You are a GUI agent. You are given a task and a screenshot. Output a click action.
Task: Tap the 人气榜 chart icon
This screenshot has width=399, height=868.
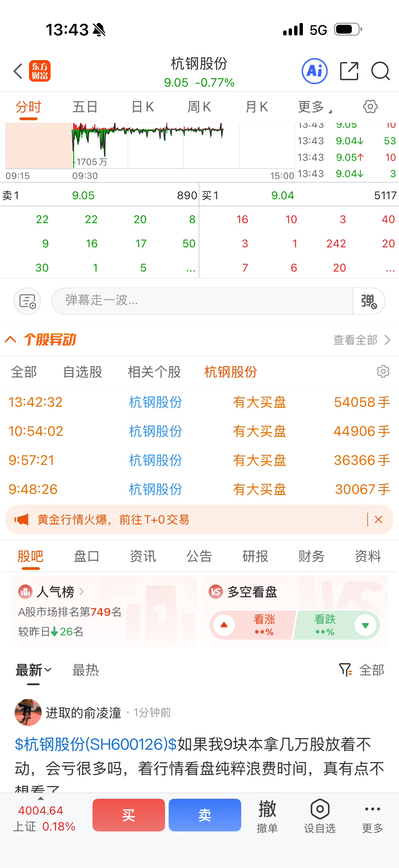(26, 592)
